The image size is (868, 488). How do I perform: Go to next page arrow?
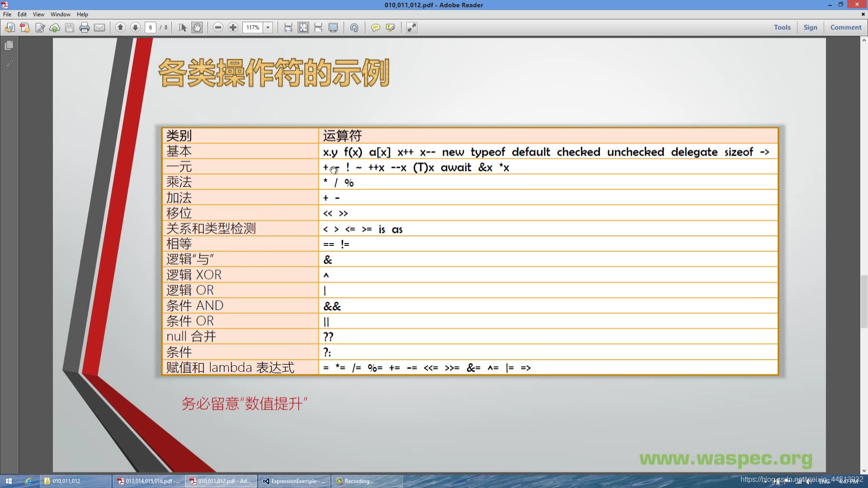coord(135,28)
